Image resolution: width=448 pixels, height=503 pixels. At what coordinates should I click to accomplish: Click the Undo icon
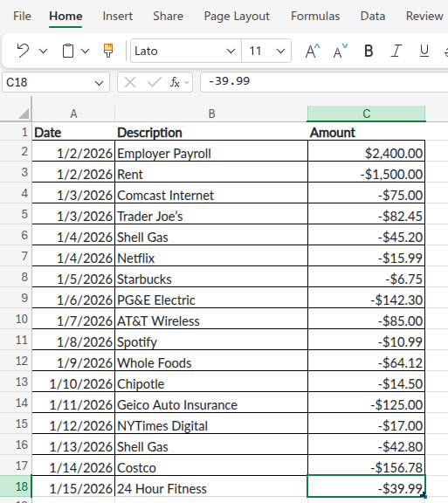pyautogui.click(x=23, y=51)
